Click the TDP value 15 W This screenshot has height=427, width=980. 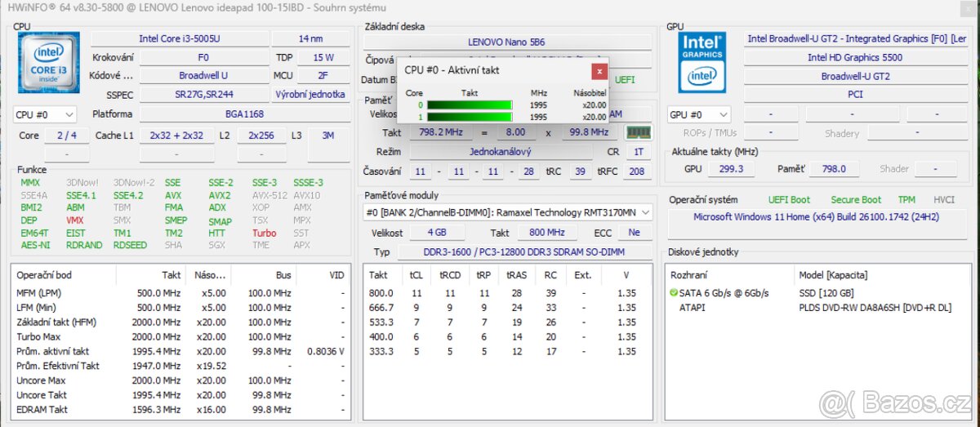pos(323,58)
